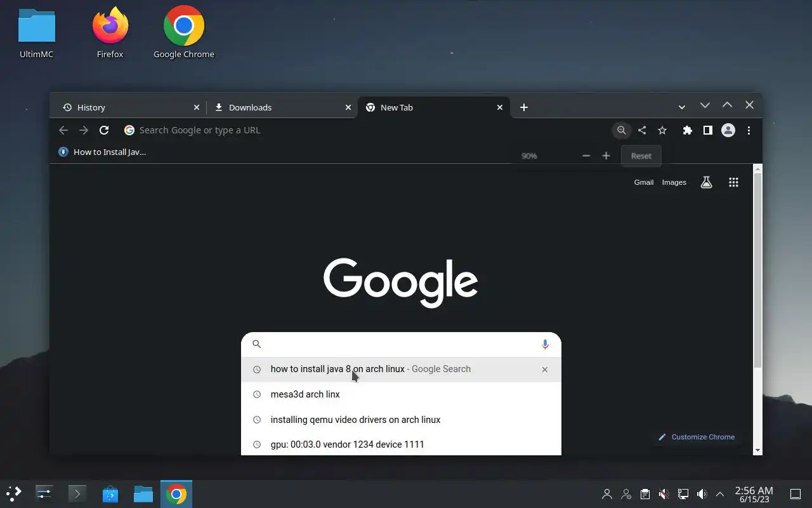Focus the address bar URL field
This screenshot has height=508, width=812.
pos(365,130)
